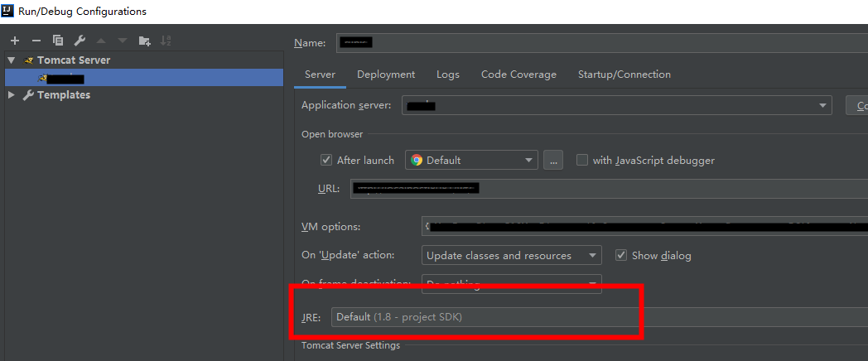Click the Tomcat icon beside Tomcat Server
This screenshot has width=868, height=361.
pos(28,60)
